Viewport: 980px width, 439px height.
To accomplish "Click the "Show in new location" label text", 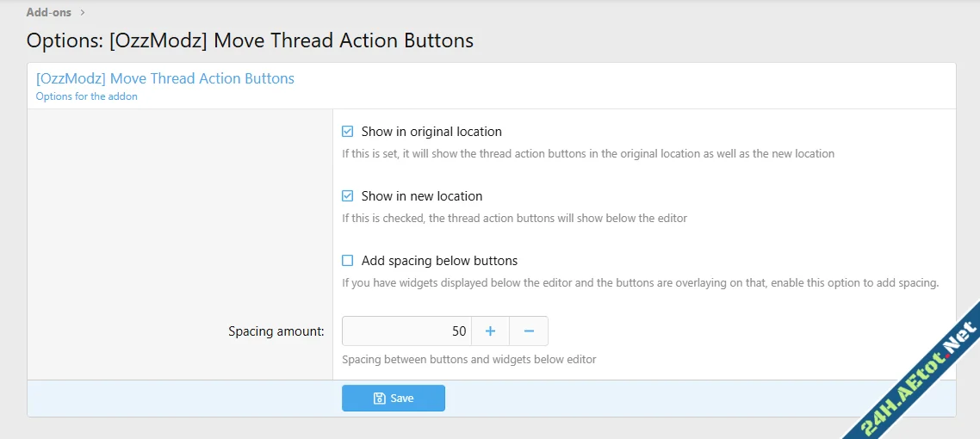I will pyautogui.click(x=422, y=196).
